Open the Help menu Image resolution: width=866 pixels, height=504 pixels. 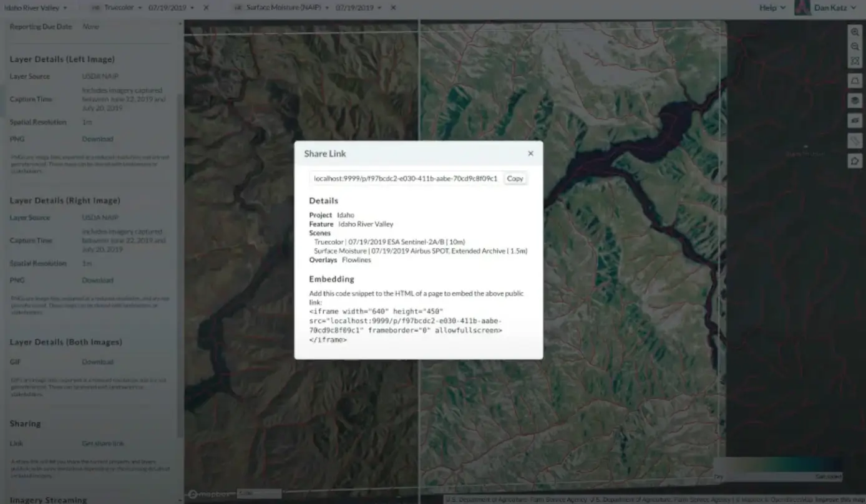[x=772, y=8]
